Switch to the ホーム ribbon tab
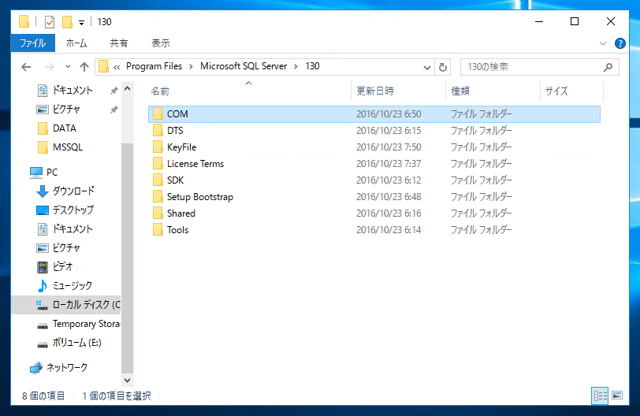Viewport: 640px width, 416px height. (76, 43)
